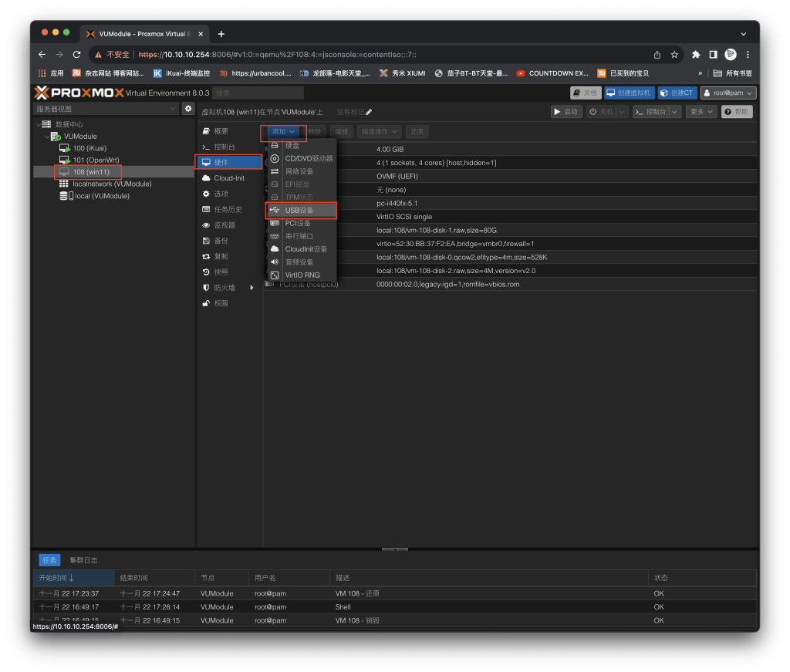Open the 添加 dropdown button
The image size is (790, 672).
tap(283, 132)
